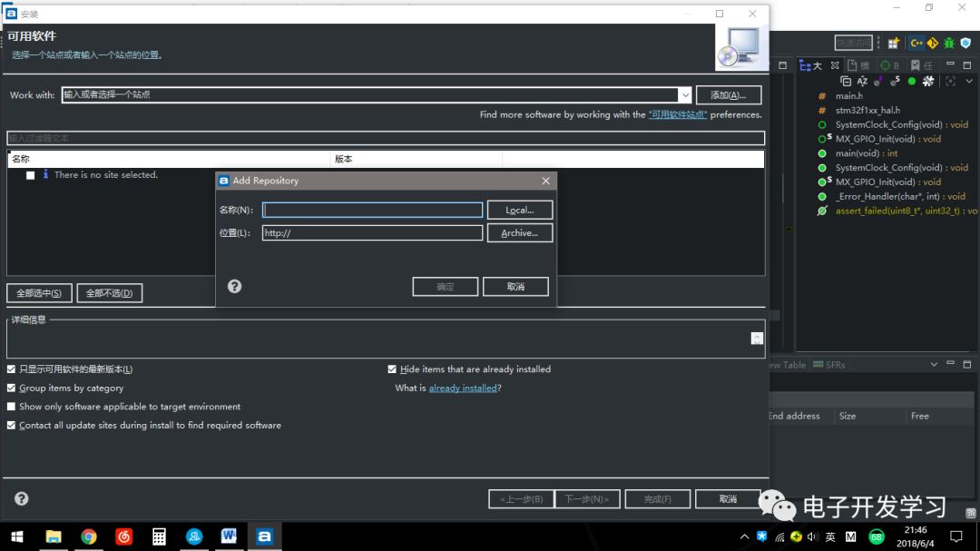Uncheck 只显示可用软件的最新版本 checkbox
This screenshot has width=980, height=551.
11,369
